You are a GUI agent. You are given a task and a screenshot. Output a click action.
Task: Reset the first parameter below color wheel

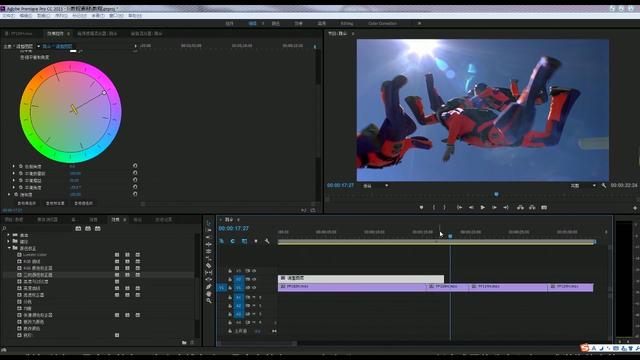(x=135, y=166)
